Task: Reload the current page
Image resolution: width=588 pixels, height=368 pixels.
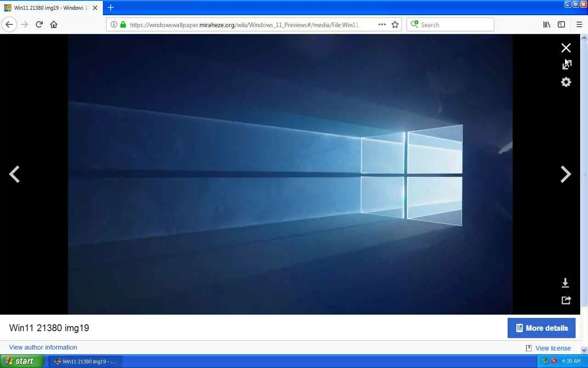Action: coord(39,24)
